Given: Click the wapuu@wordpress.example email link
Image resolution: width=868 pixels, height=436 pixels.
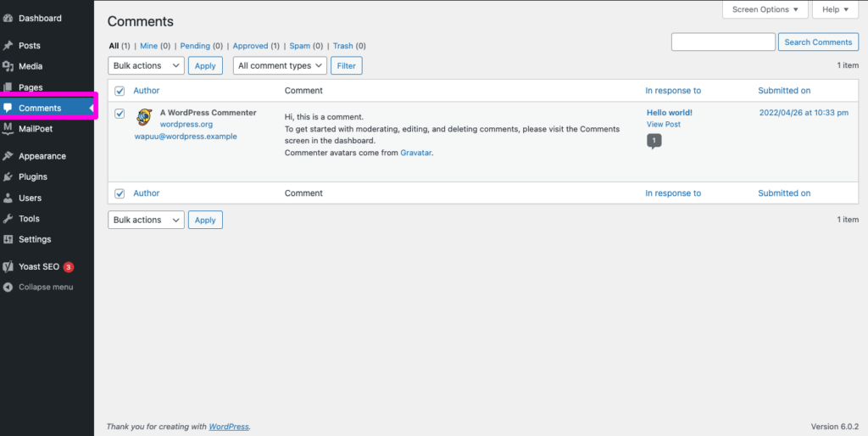Looking at the screenshot, I should point(186,137).
